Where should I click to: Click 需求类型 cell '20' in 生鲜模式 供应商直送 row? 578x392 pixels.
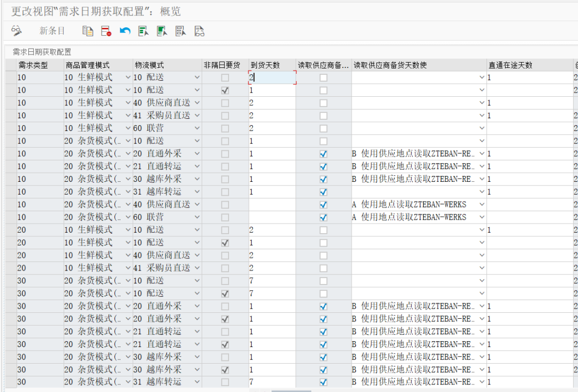pos(40,255)
